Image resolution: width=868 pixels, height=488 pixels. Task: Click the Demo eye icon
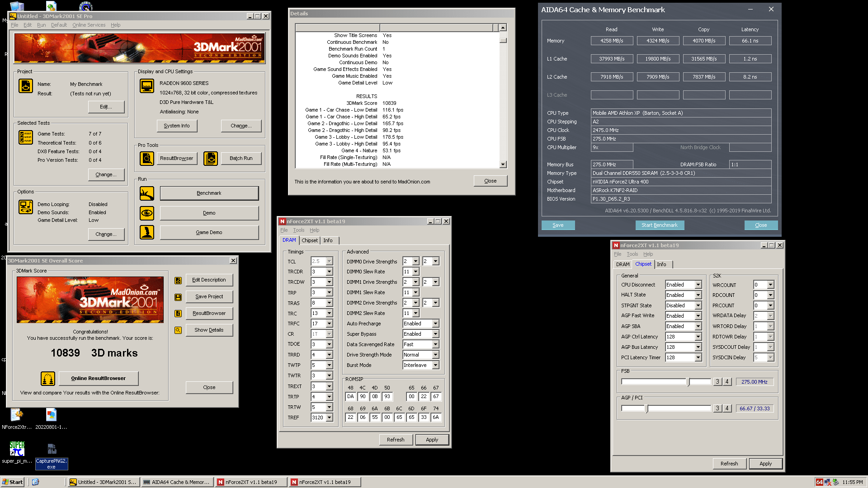click(x=147, y=213)
